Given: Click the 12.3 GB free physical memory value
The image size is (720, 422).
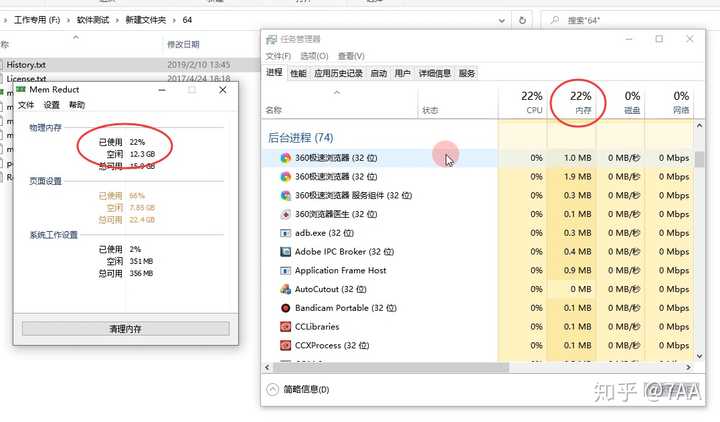Looking at the screenshot, I should click(142, 154).
